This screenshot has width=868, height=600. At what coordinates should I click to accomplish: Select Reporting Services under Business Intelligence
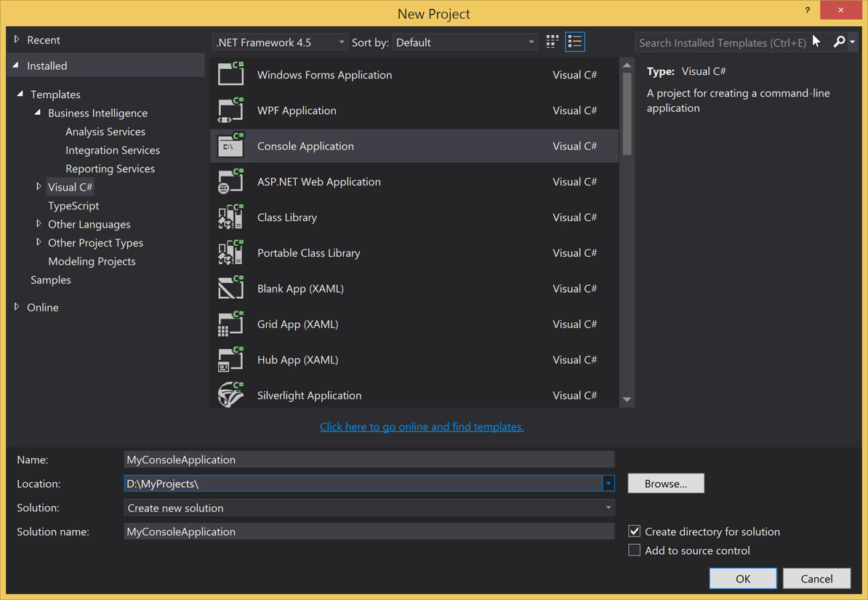coord(110,168)
